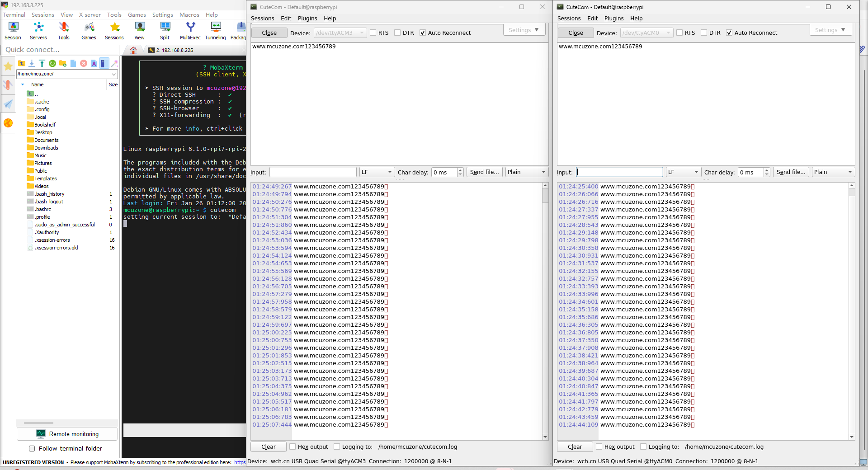Expand Settings dropdown in ttyACM0 CuteCom window
868x470 pixels.
(x=830, y=30)
